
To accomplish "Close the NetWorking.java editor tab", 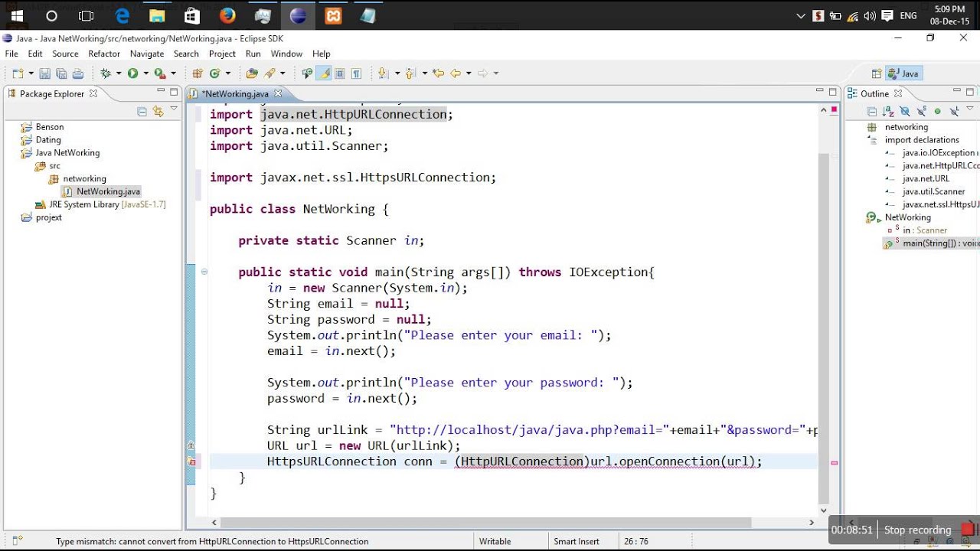I will pos(278,93).
